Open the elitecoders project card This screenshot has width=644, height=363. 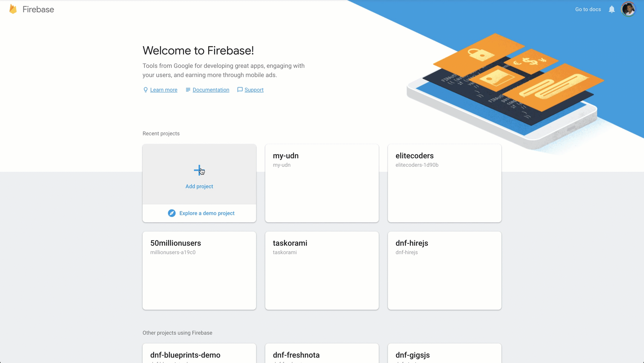tap(445, 183)
